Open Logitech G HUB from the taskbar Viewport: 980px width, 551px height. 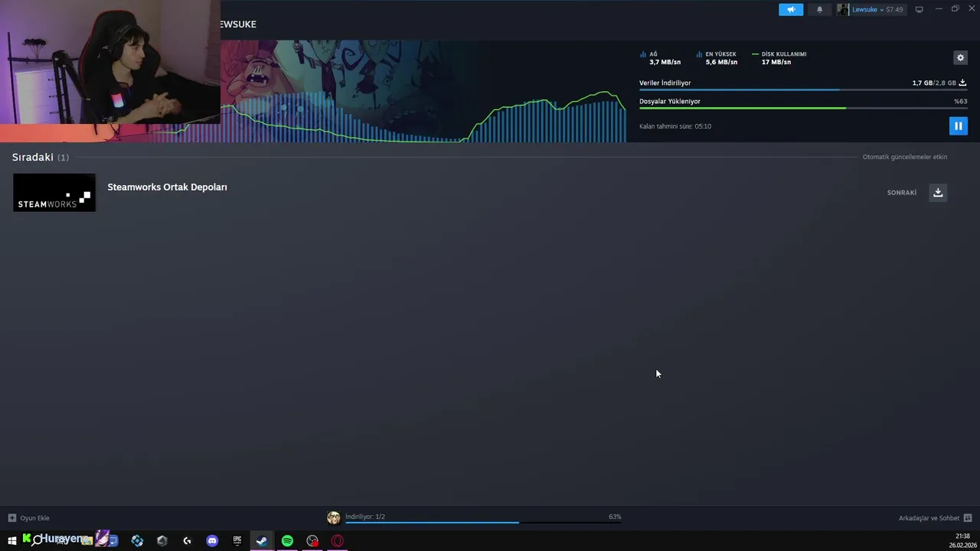tap(187, 541)
